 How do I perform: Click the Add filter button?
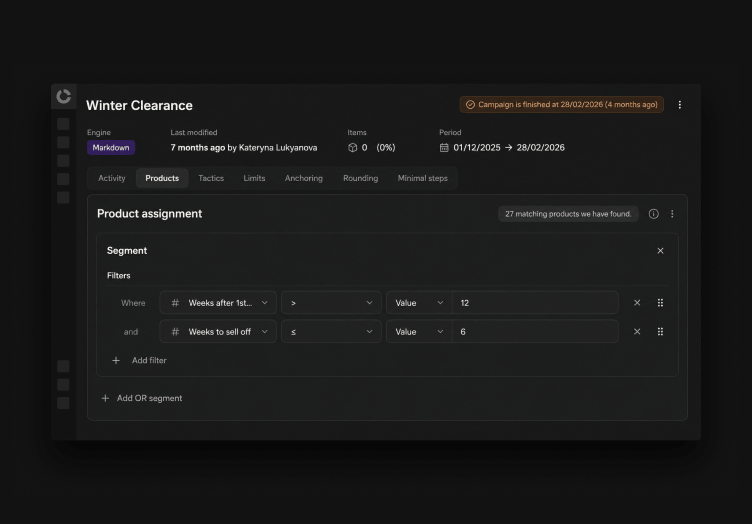pos(139,361)
